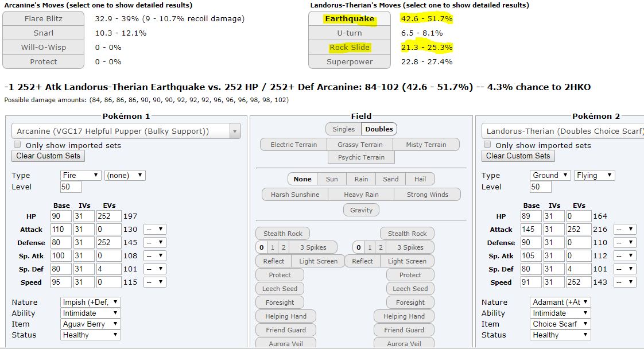Image resolution: width=644 pixels, height=349 pixels.
Task: Open Arcanine's Ability dropdown
Action: [90, 313]
